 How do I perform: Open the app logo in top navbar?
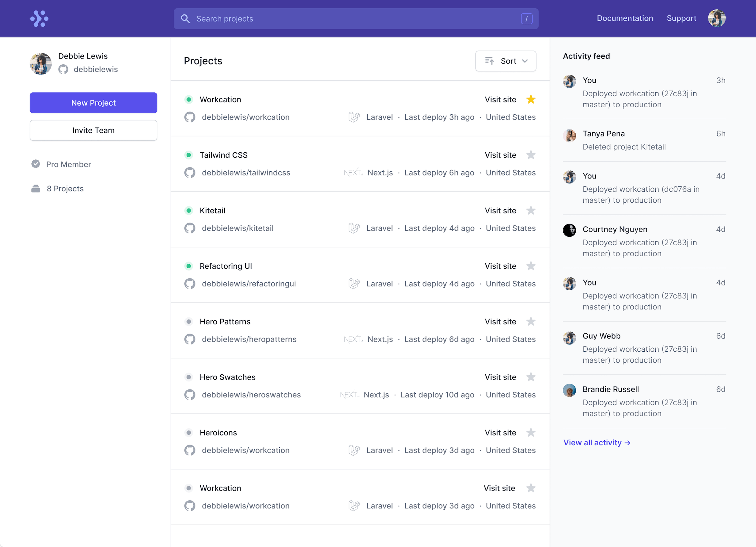pos(39,19)
